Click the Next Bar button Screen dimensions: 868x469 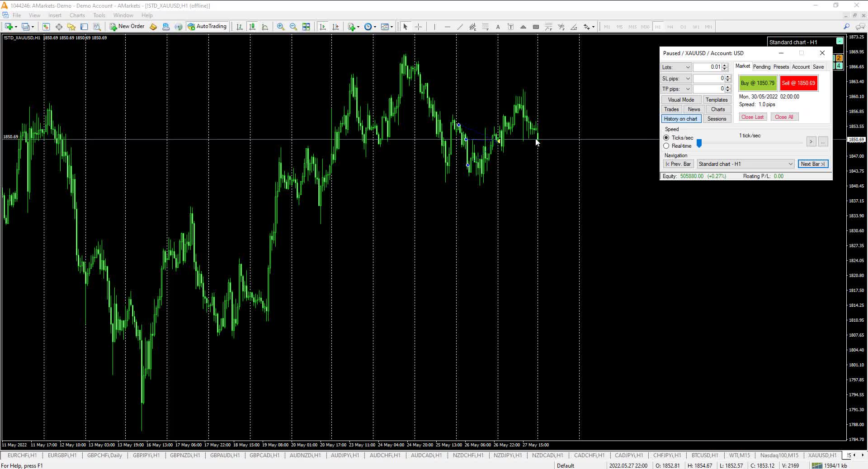coord(813,164)
